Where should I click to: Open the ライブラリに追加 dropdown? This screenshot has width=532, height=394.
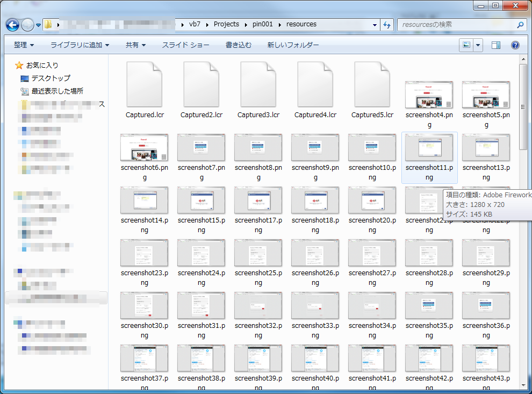(80, 45)
